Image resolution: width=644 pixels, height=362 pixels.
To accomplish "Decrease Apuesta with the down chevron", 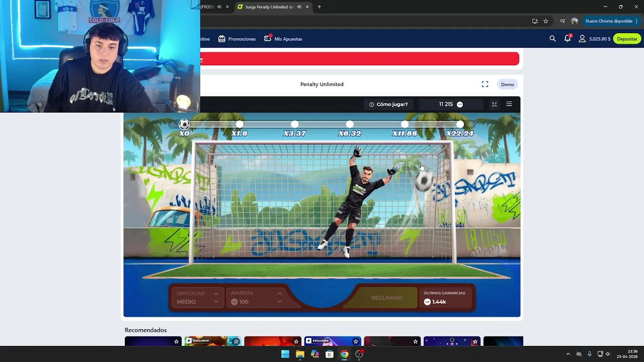I will [x=279, y=302].
